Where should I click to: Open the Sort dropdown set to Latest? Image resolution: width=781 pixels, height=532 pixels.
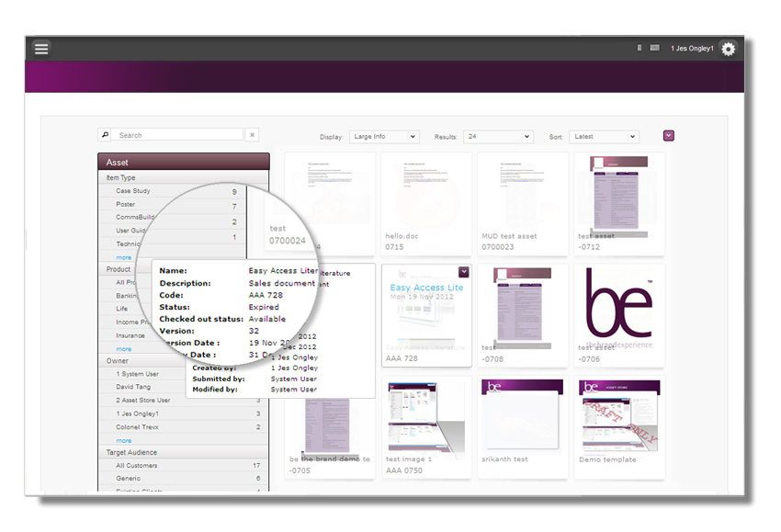(604, 136)
